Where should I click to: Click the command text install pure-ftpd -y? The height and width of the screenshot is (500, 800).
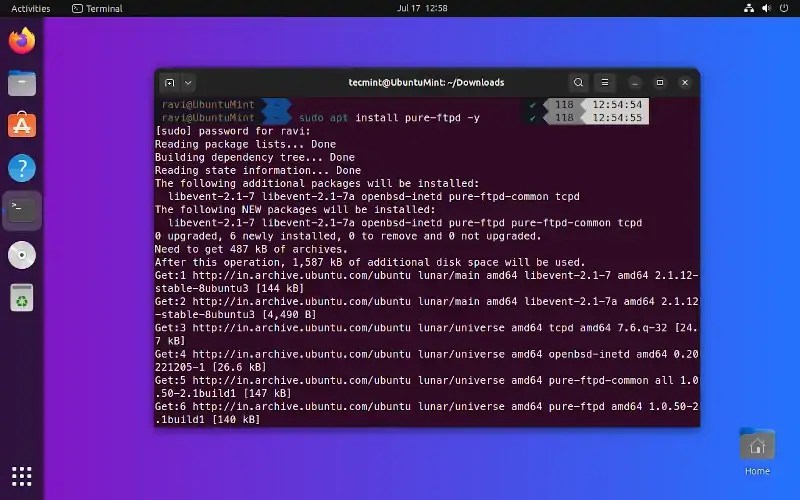417,118
